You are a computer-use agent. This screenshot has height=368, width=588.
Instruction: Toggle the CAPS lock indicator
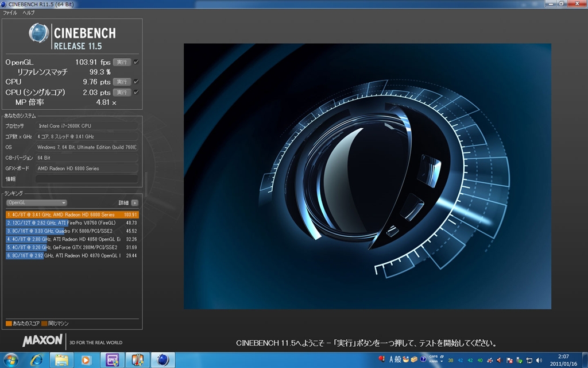click(434, 356)
